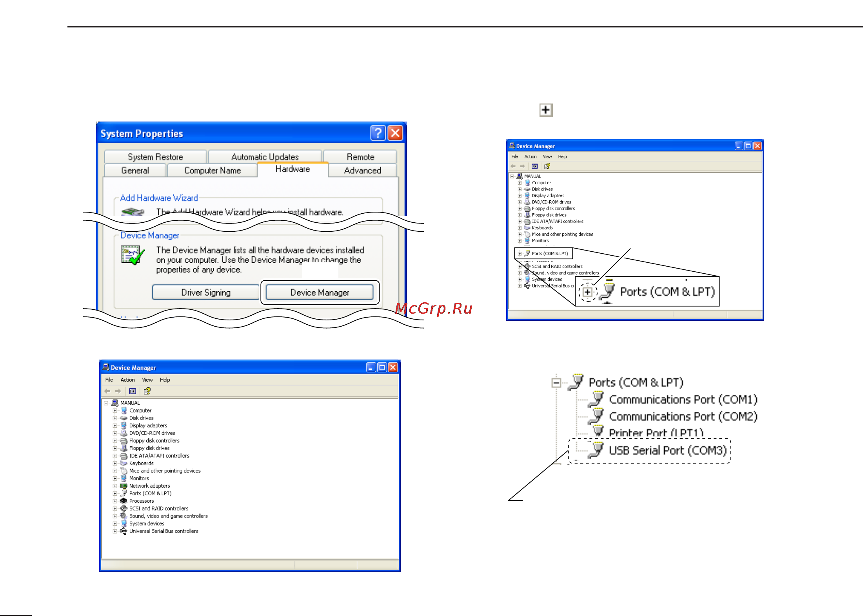Open Action menu in upper-right Device Manager
The image size is (863, 616).
[530, 156]
